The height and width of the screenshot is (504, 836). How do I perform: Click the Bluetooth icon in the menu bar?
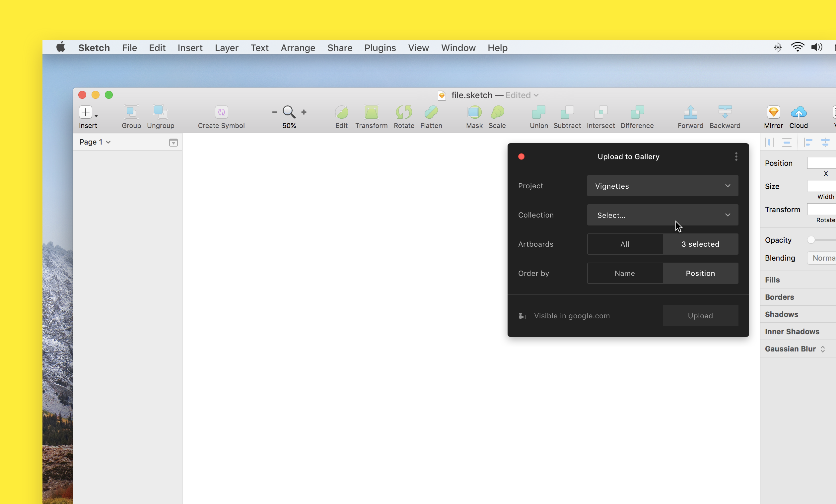[x=778, y=47]
